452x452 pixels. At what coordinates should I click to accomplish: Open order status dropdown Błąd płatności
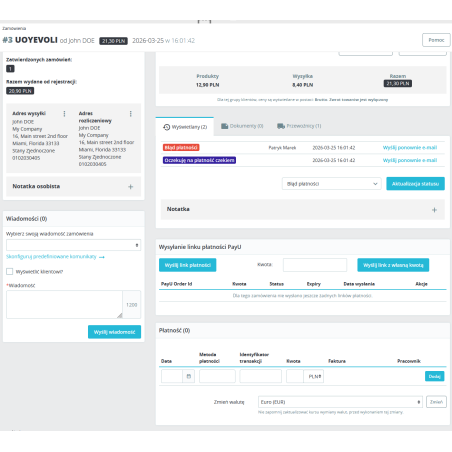[332, 184]
